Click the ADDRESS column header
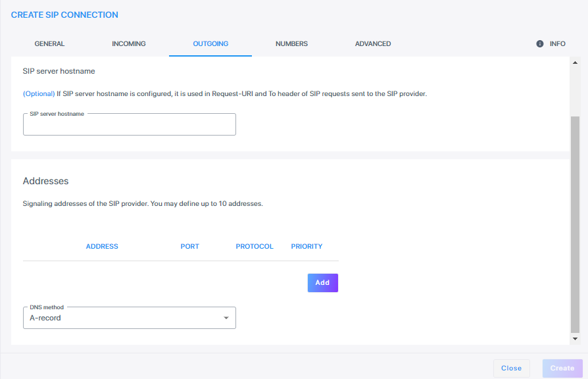This screenshot has width=588, height=379. tap(102, 247)
